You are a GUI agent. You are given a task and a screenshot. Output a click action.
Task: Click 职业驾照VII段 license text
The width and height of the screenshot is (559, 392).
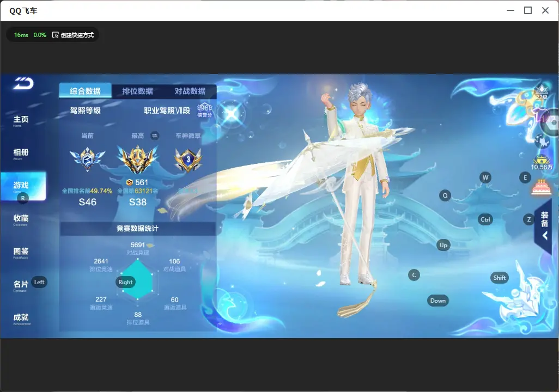click(x=167, y=111)
